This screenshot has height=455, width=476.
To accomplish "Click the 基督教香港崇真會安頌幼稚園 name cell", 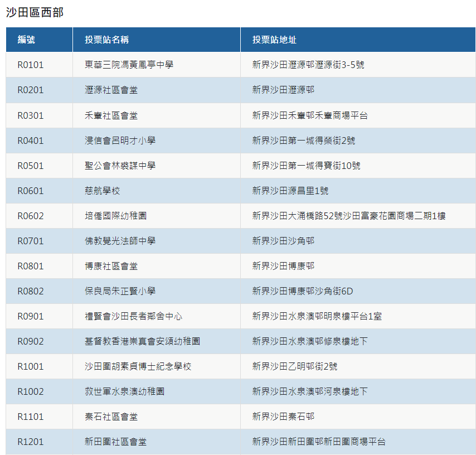I will click(142, 342).
